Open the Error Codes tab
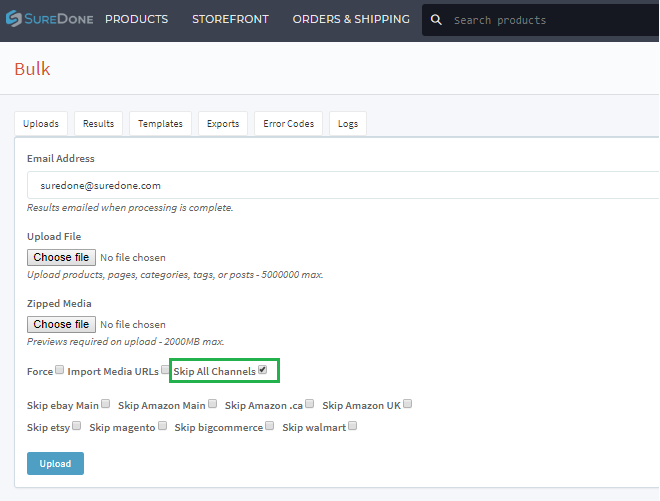The image size is (660, 501). [289, 124]
